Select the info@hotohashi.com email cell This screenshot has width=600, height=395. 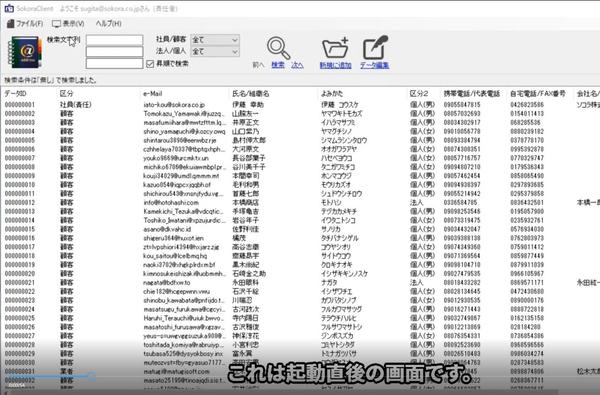(x=171, y=202)
